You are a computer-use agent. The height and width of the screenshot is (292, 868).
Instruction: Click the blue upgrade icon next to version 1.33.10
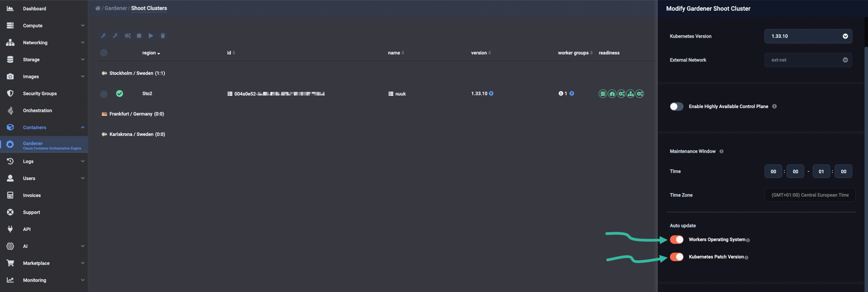[491, 93]
